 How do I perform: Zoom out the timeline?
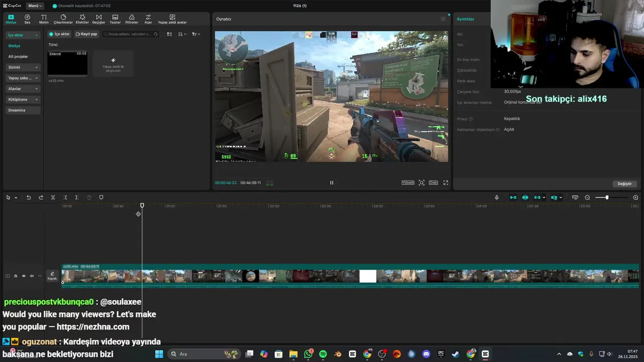tap(587, 198)
